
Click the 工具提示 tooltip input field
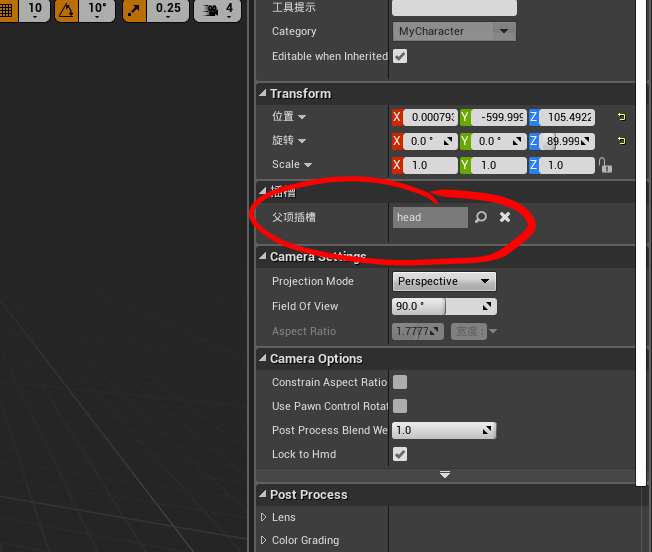pos(454,7)
